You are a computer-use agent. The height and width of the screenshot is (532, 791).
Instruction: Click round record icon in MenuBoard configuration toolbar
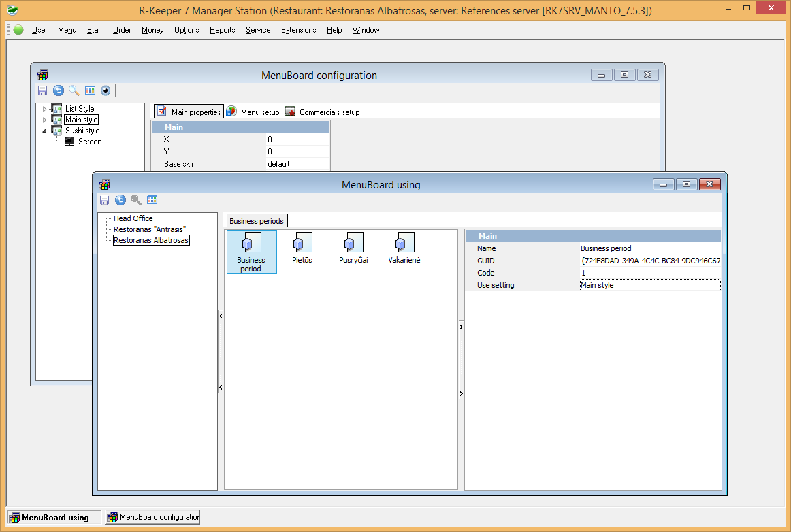[106, 90]
